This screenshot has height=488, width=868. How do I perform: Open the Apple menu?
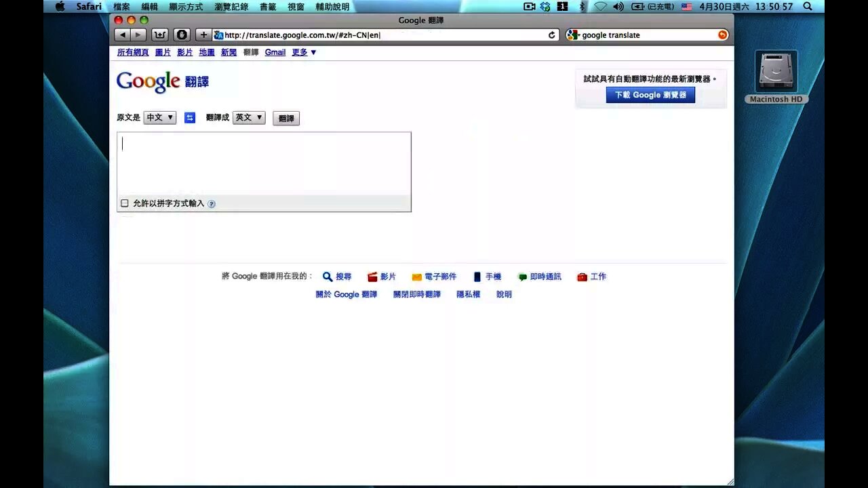[60, 6]
